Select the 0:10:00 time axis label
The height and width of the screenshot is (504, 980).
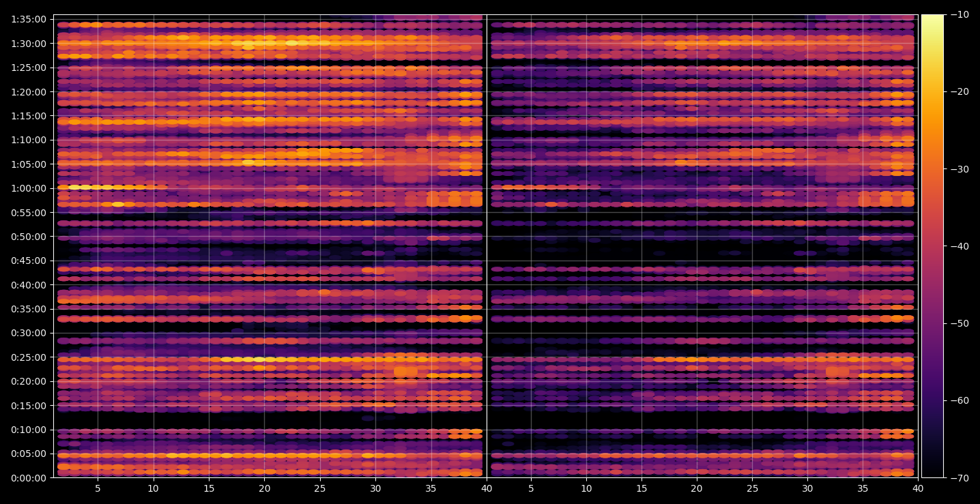click(x=29, y=430)
